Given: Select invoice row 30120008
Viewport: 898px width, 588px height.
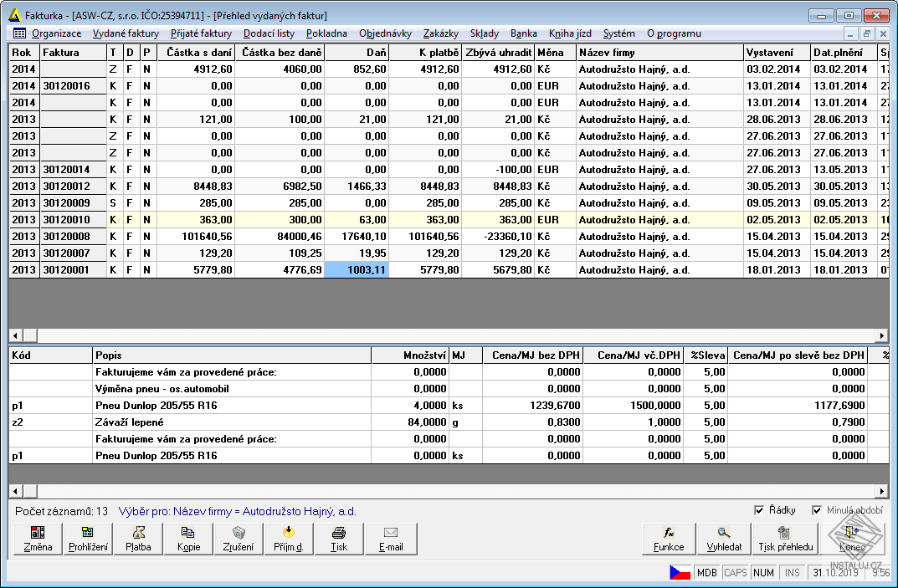Looking at the screenshot, I should (x=66, y=237).
